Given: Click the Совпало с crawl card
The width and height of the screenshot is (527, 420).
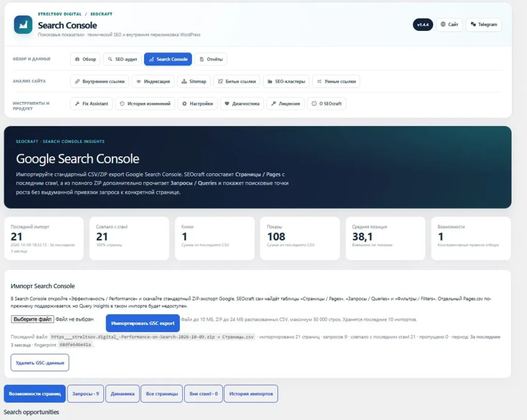Looking at the screenshot, I should (129, 239).
